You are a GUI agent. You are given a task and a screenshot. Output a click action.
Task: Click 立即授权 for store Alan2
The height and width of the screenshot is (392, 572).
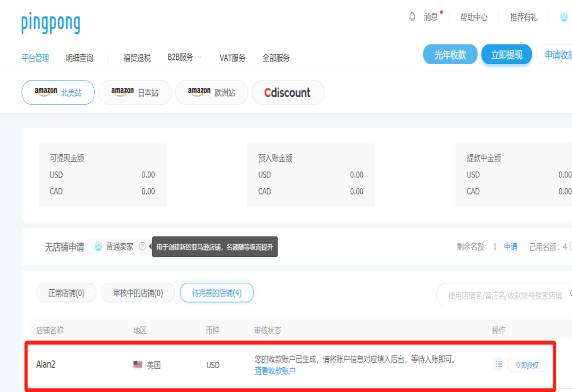[527, 365]
